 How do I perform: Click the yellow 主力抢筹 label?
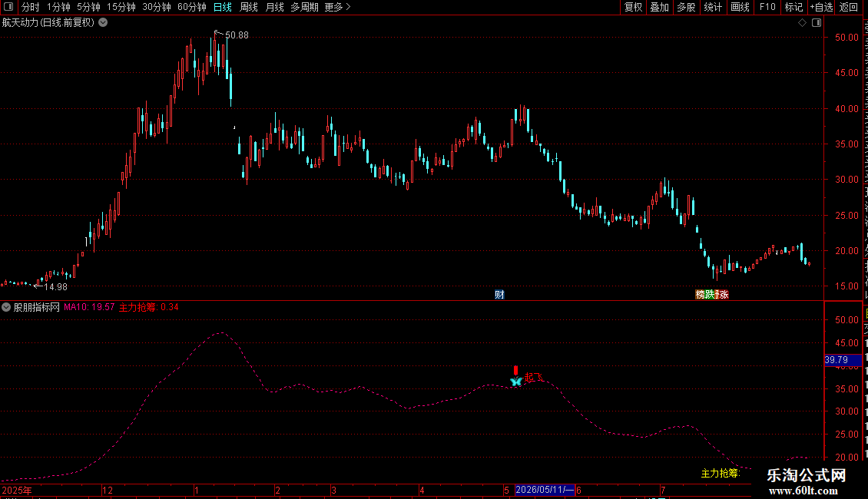tap(721, 474)
